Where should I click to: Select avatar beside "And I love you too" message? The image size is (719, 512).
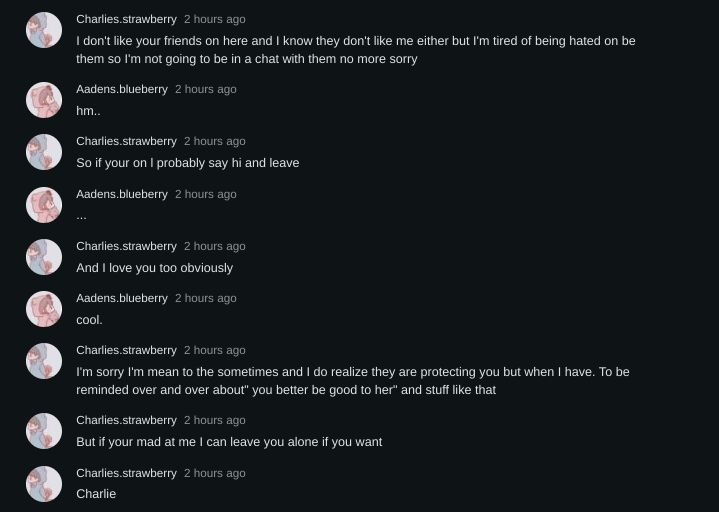(x=44, y=257)
